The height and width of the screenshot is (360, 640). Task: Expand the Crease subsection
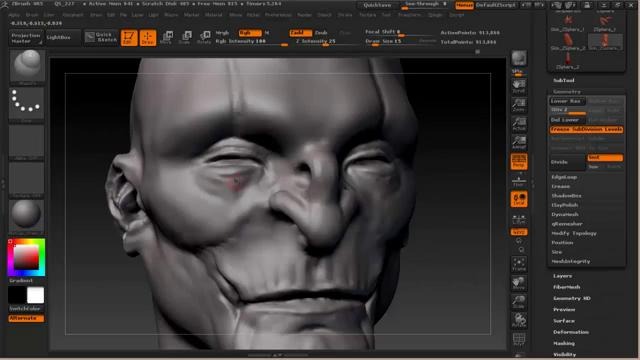coord(561,187)
